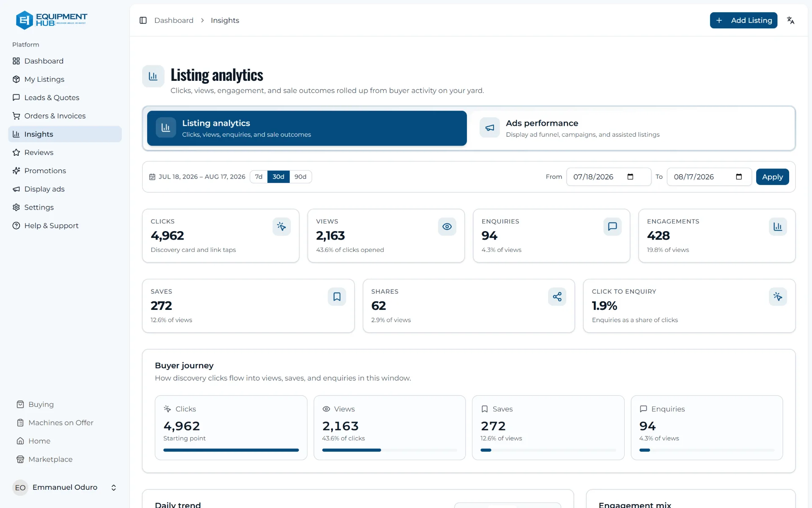Click the Saves card bookmark icon
Screen dimensions: 812x508
click(337, 297)
